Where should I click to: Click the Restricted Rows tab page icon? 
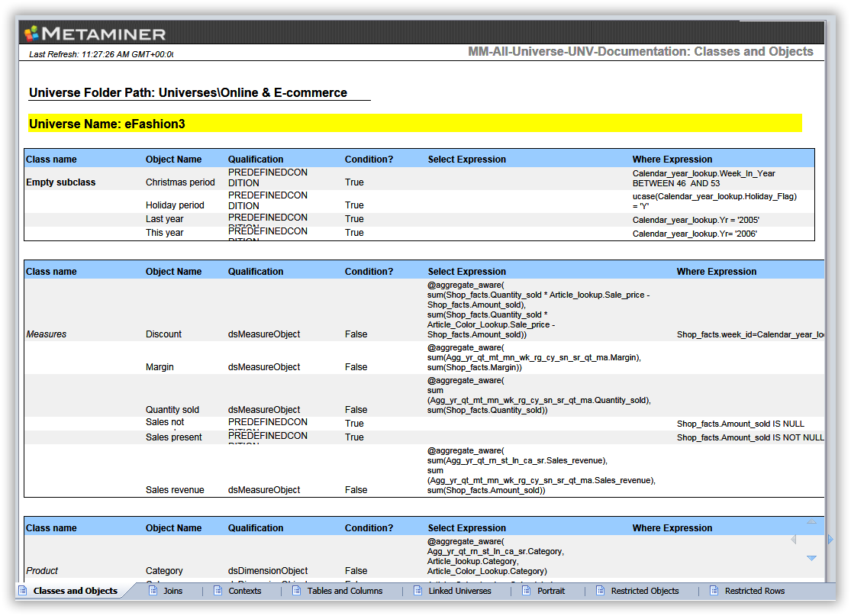tap(714, 591)
